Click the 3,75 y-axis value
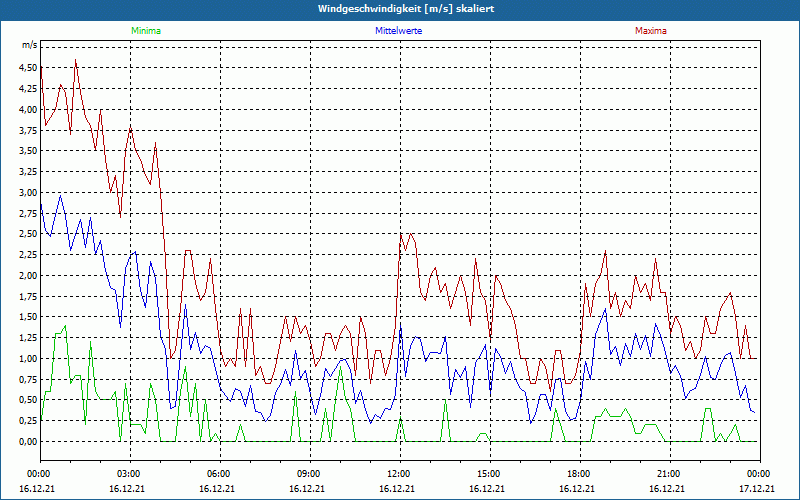The image size is (800, 500). coord(28,130)
